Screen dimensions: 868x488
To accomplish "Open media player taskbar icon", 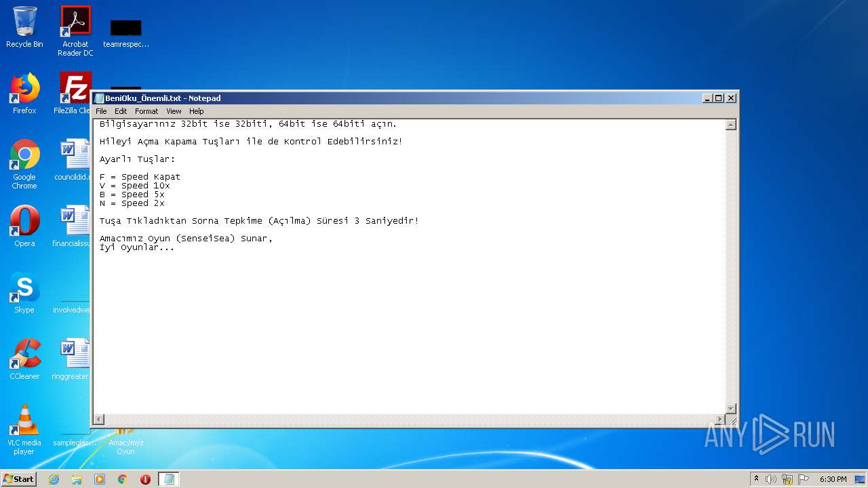I will [x=100, y=479].
